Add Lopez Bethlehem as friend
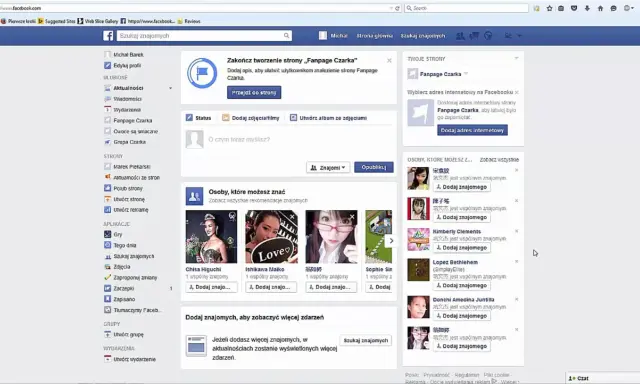 coord(462,286)
